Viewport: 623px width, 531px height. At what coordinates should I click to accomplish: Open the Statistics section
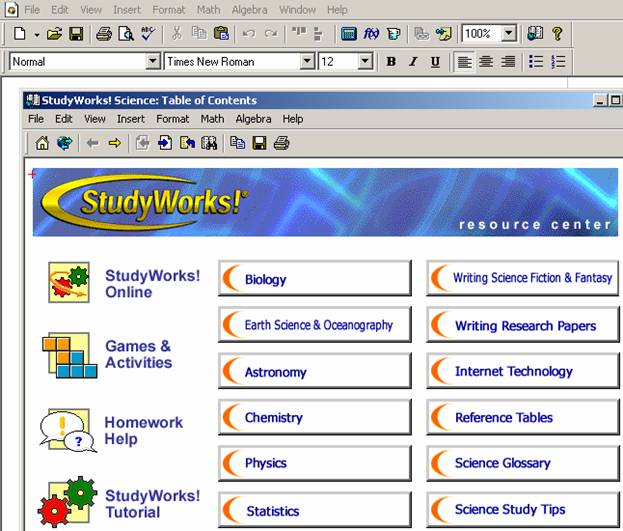(315, 510)
